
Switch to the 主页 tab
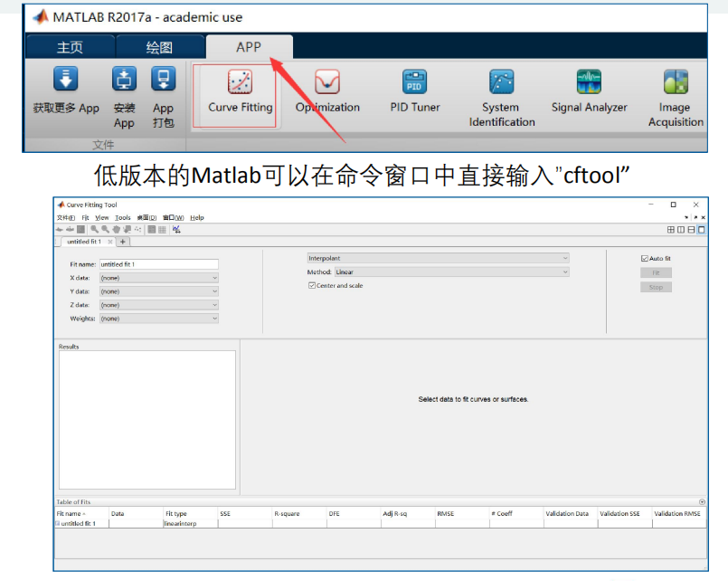point(70,47)
